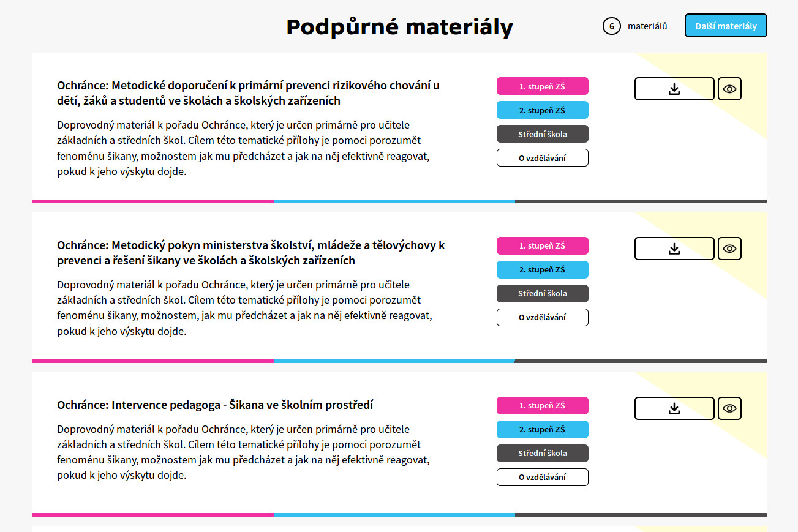This screenshot has height=532, width=798.
Task: Select Střední škola tag in second card
Action: point(543,293)
